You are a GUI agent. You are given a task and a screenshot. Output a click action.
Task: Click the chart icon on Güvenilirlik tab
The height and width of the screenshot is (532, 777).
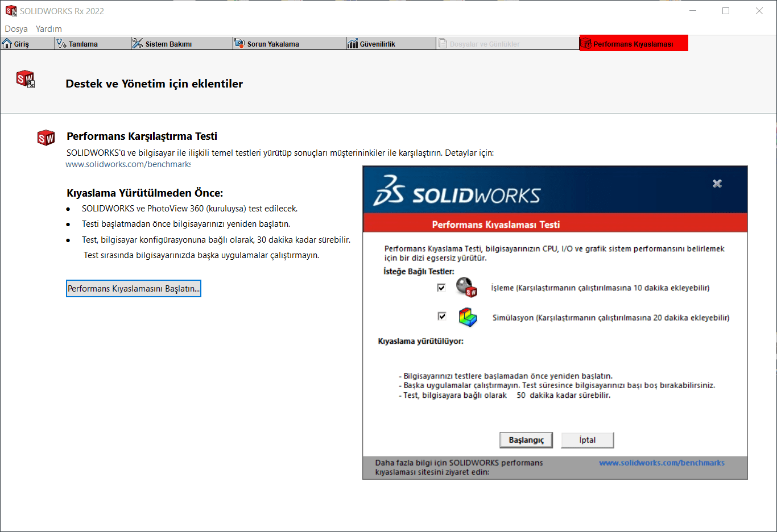[353, 43]
